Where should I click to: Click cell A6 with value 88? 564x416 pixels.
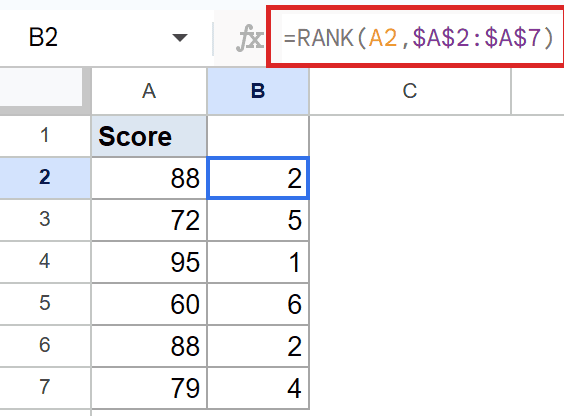(x=149, y=346)
